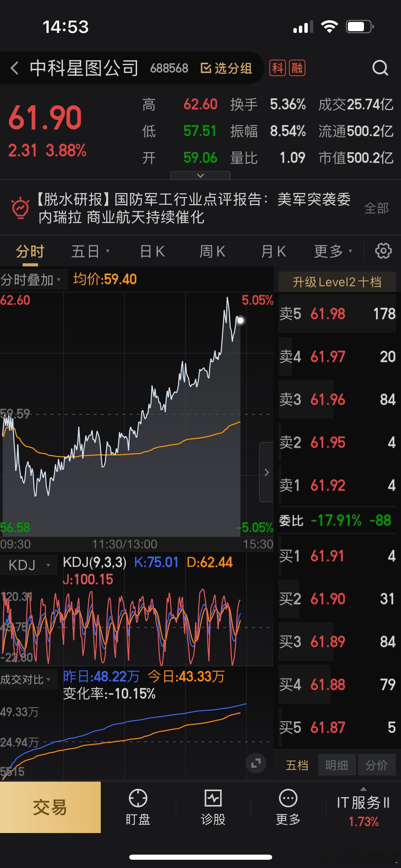Tap the WiFi status icon
401x868 pixels.
(x=329, y=27)
